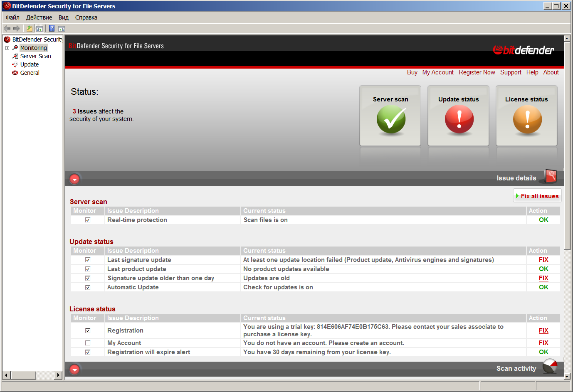
Task: Click 'You have 30 days remaining' status text
Action: 317,352
